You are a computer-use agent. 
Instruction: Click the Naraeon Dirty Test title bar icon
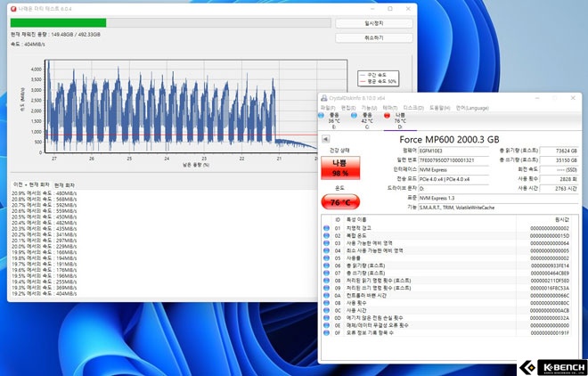pos(14,9)
